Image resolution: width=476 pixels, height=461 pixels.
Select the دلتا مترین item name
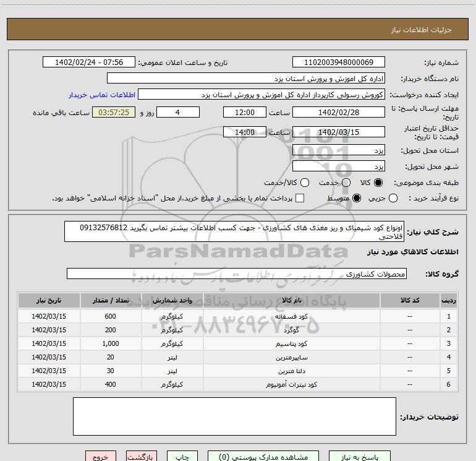tap(291, 371)
